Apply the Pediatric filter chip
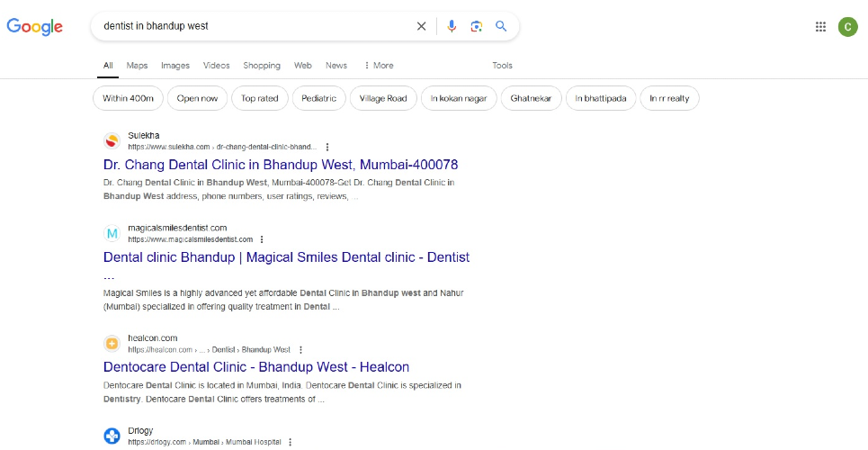The height and width of the screenshot is (450, 868). pyautogui.click(x=318, y=98)
